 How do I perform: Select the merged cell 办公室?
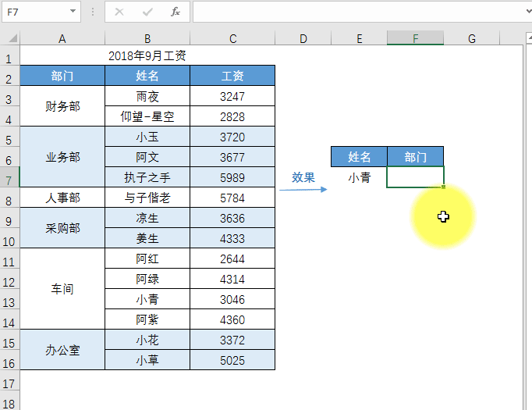coord(62,350)
